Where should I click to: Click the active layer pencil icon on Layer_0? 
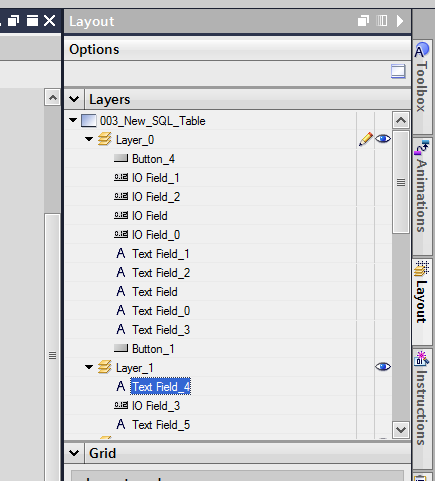[366, 139]
